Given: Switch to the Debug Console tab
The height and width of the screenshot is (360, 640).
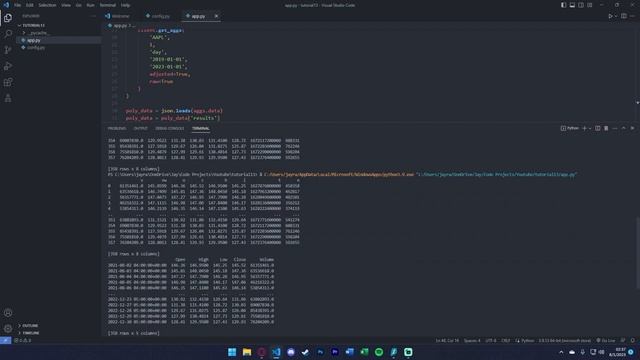Looking at the screenshot, I should 170,128.
